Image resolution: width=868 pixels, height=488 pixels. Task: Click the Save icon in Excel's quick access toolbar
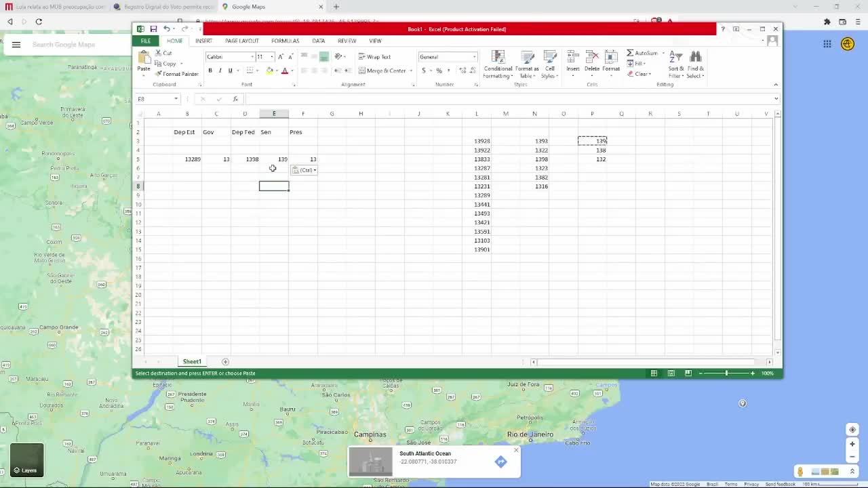tap(154, 29)
